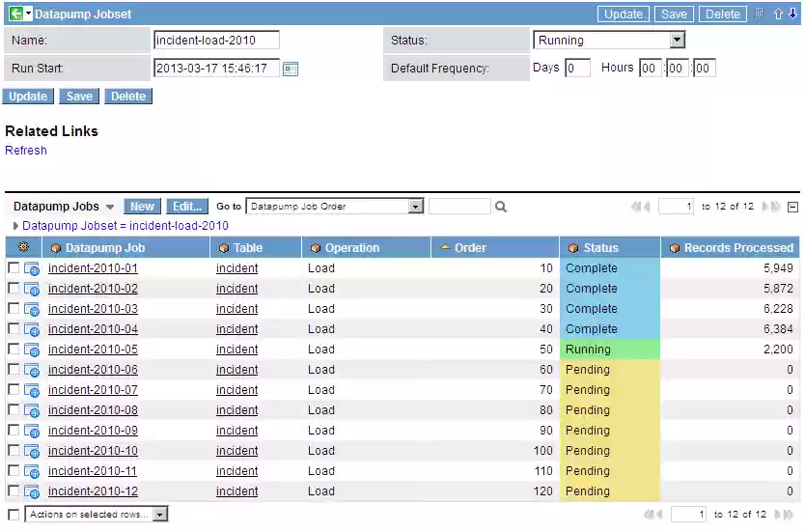
Task: Preview record icon for incident-2010-09
Action: [x=32, y=431]
